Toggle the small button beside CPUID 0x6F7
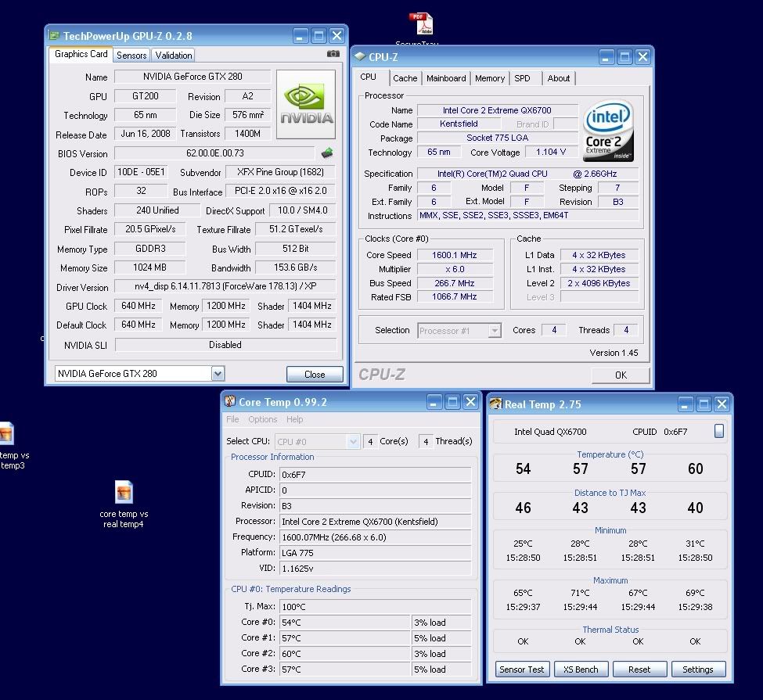Image resolution: width=763 pixels, height=700 pixels. pos(718,431)
